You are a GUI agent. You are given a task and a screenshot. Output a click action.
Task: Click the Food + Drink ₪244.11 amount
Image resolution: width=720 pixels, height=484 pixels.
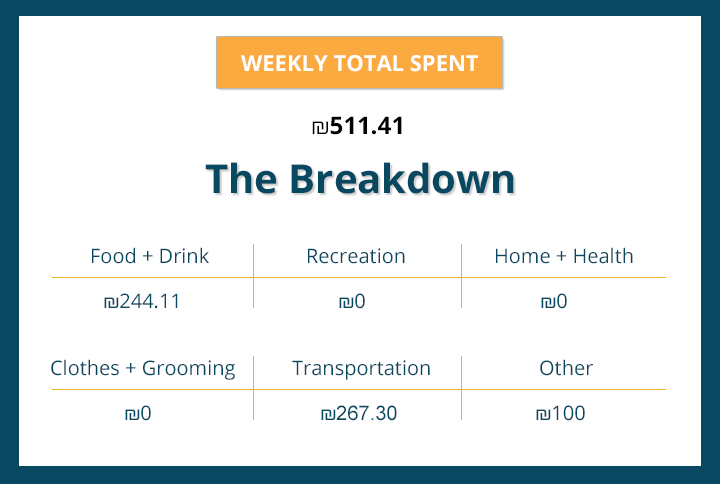[x=142, y=301]
